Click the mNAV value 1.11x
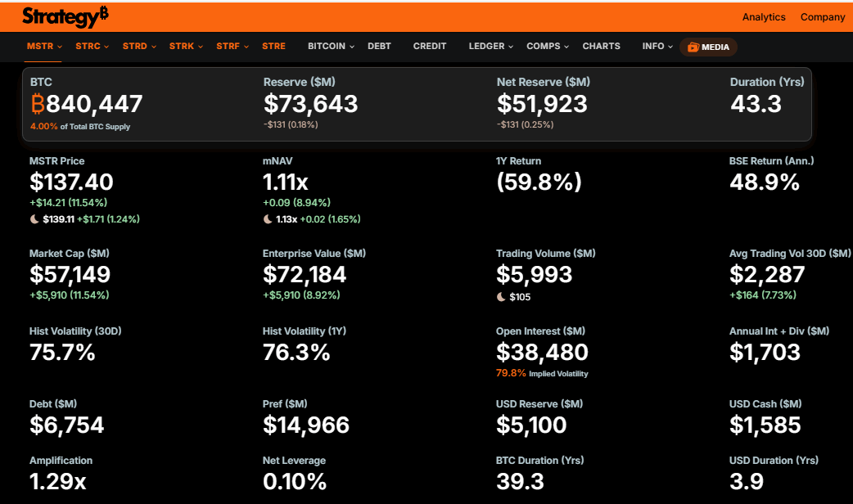Viewport: 853px width, 504px height. (x=285, y=182)
